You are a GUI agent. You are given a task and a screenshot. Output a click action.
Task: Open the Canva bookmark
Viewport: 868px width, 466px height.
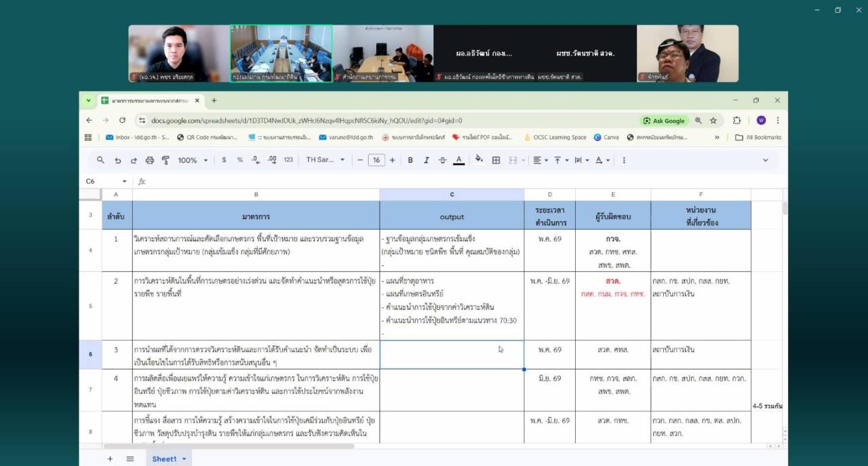click(x=606, y=137)
